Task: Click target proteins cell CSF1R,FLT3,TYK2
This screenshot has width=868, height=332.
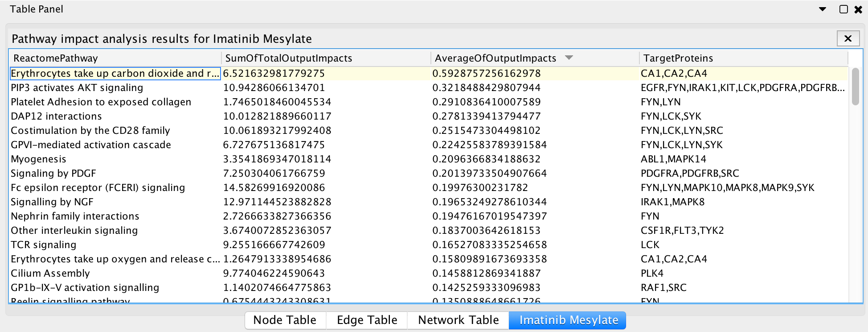Action: pyautogui.click(x=682, y=231)
